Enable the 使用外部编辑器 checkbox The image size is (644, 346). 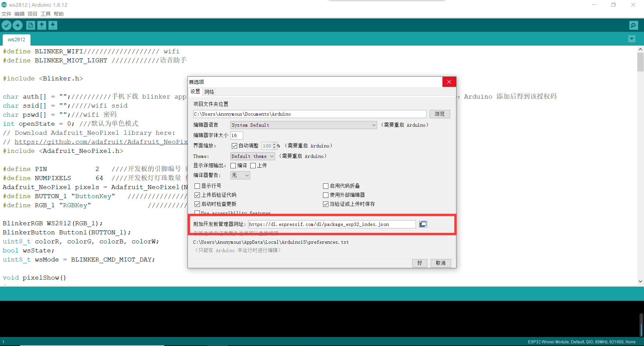coord(326,195)
